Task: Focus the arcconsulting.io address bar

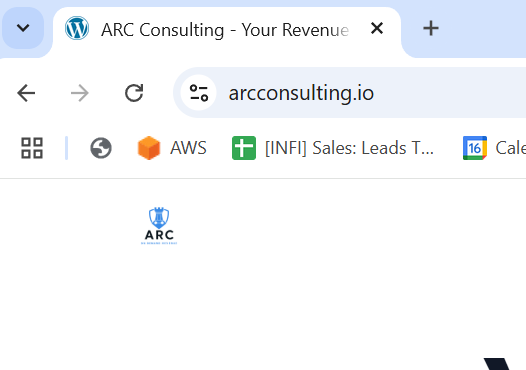Action: coord(349,93)
